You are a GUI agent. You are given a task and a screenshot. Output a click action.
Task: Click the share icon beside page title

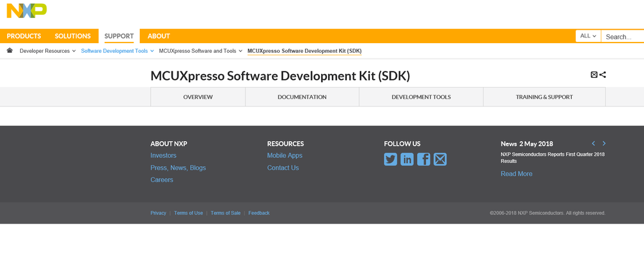point(603,75)
